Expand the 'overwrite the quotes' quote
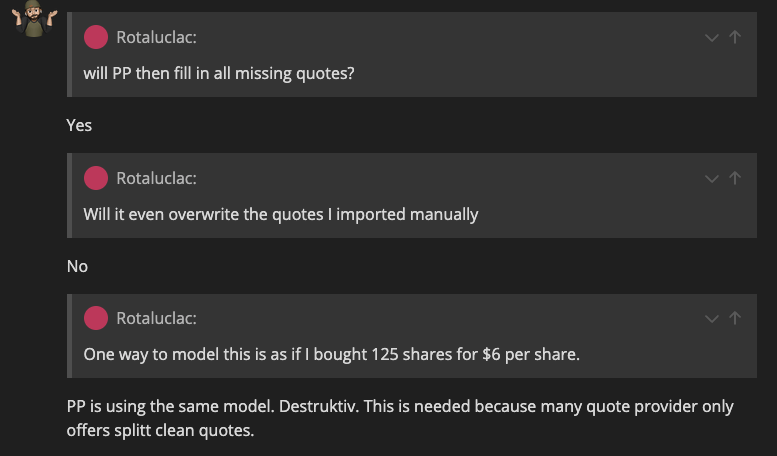Screen dimensions: 777x456 (x=711, y=178)
